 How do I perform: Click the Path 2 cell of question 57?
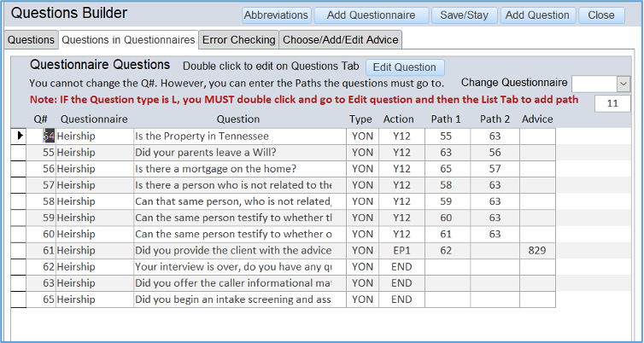click(495, 185)
